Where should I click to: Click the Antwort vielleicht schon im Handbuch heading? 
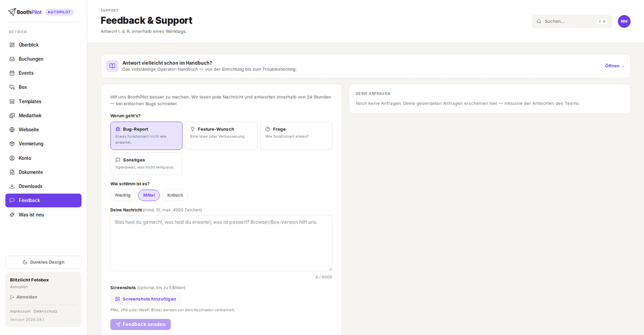point(167,63)
